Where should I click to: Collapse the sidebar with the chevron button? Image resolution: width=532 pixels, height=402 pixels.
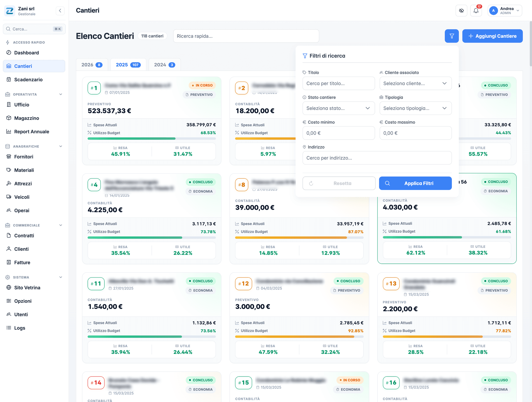tap(60, 11)
